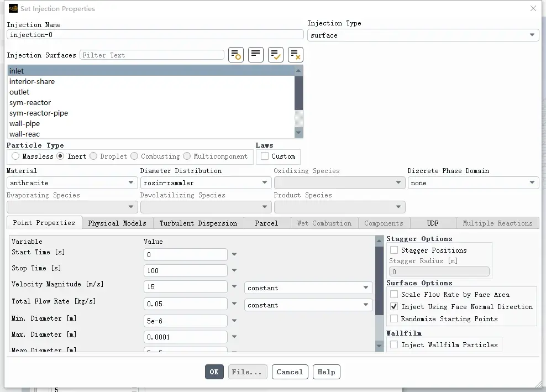Screen dimensions: 546x392
Task: Enable the Custom laws checkbox
Action: coord(265,156)
